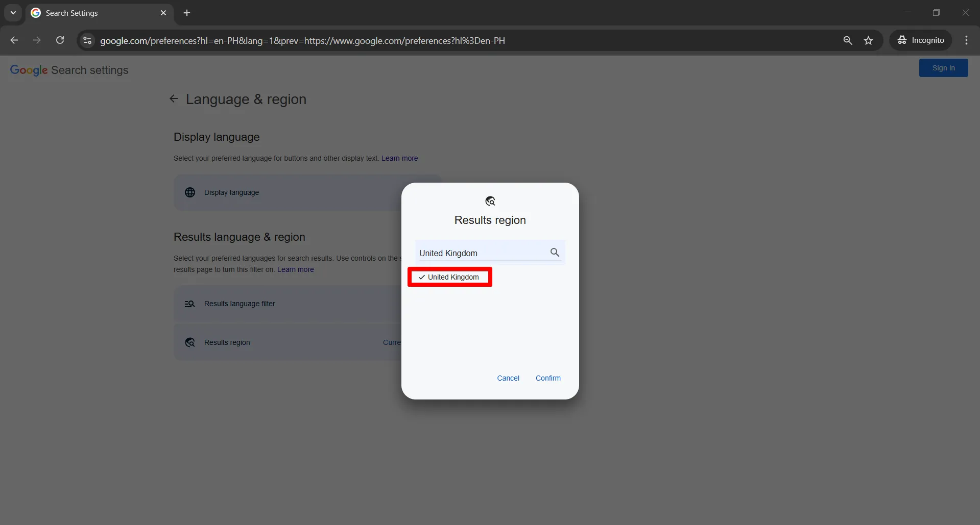Open a new tab

(187, 13)
